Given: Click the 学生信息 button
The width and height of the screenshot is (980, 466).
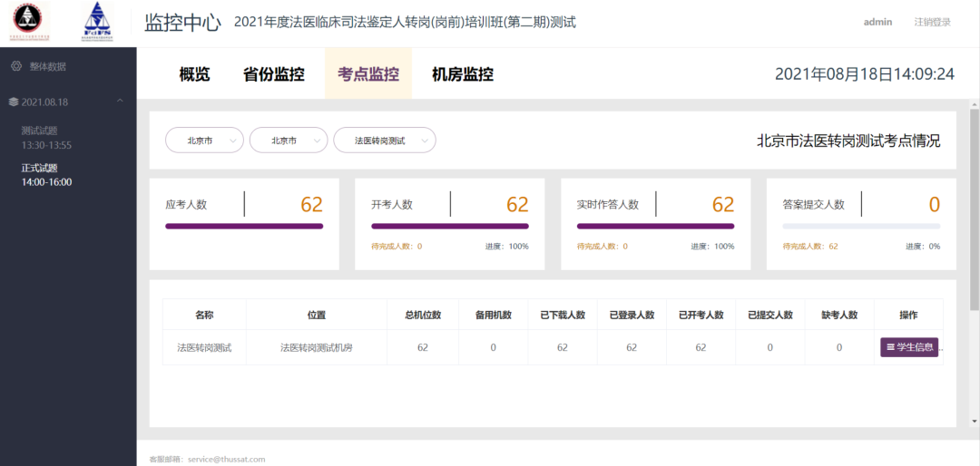Looking at the screenshot, I should 909,347.
